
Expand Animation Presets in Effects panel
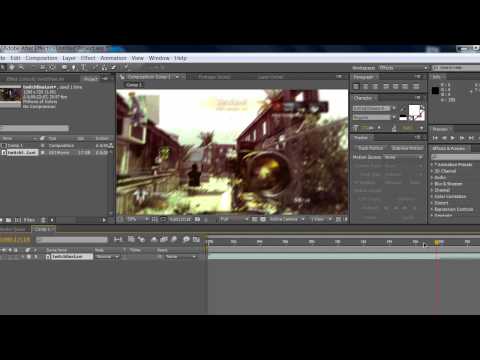pos(432,164)
